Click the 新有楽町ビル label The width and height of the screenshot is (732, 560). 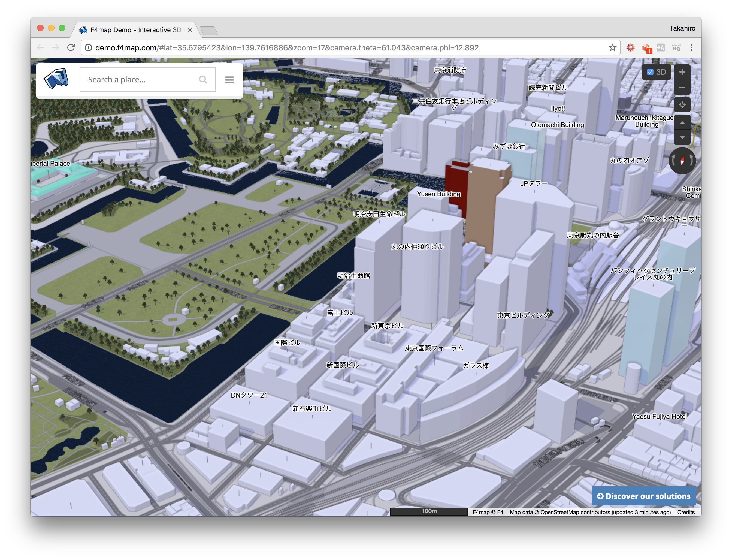click(312, 409)
